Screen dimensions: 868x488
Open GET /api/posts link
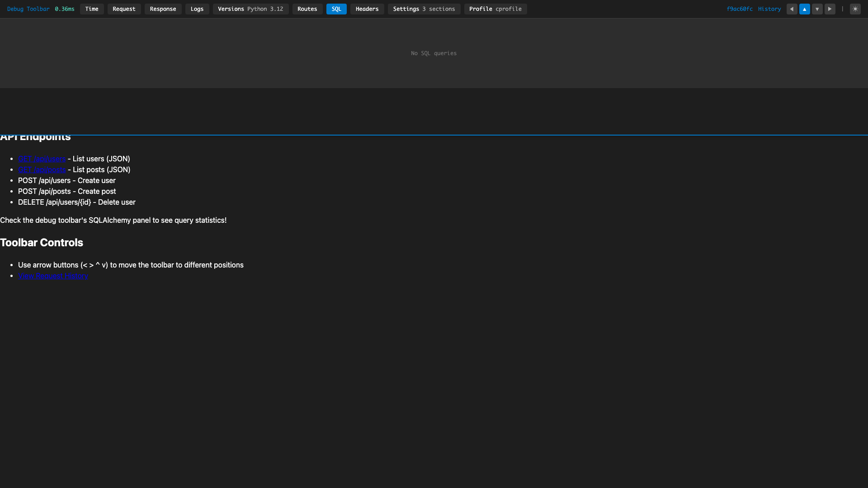pos(42,170)
